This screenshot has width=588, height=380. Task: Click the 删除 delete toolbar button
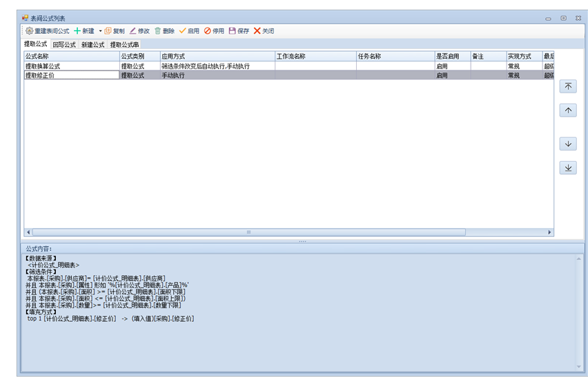tap(164, 31)
